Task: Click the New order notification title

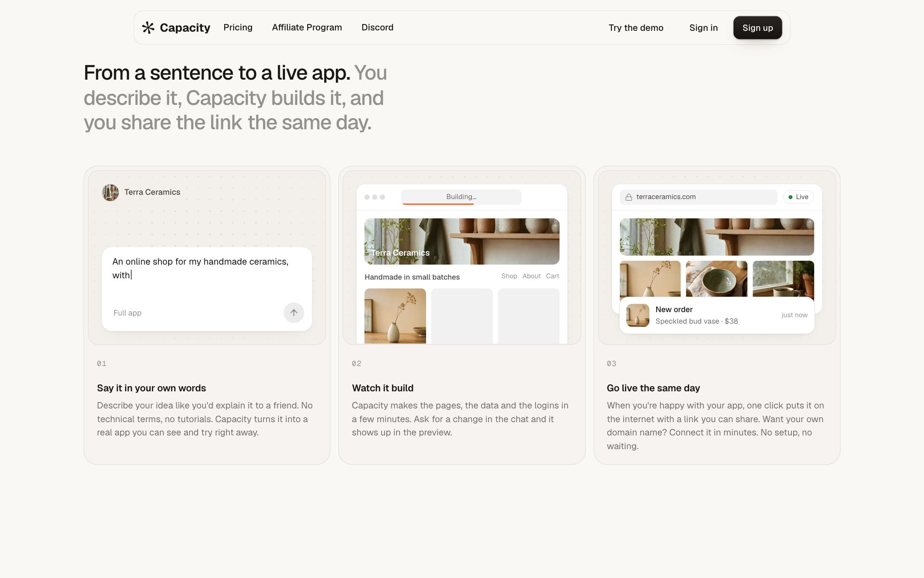Action: (674, 310)
